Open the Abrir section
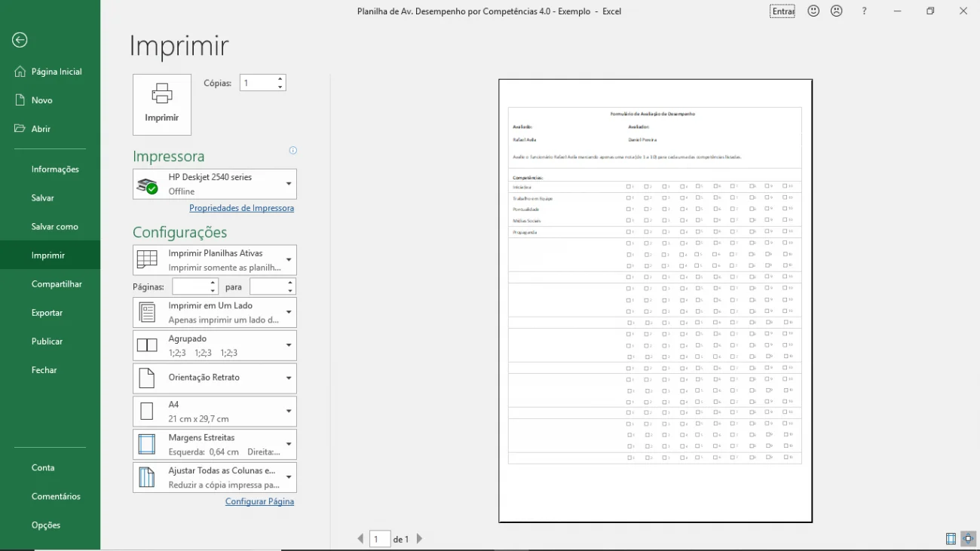 [x=50, y=129]
